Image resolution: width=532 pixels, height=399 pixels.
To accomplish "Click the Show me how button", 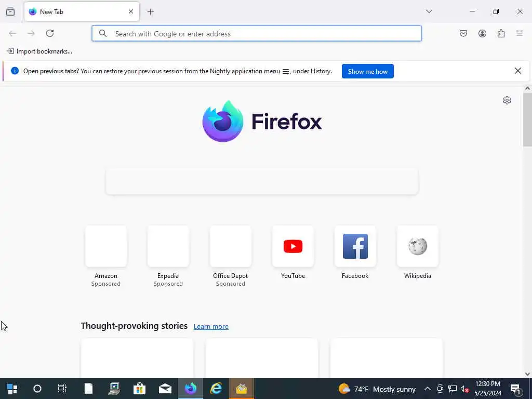I will (x=368, y=71).
